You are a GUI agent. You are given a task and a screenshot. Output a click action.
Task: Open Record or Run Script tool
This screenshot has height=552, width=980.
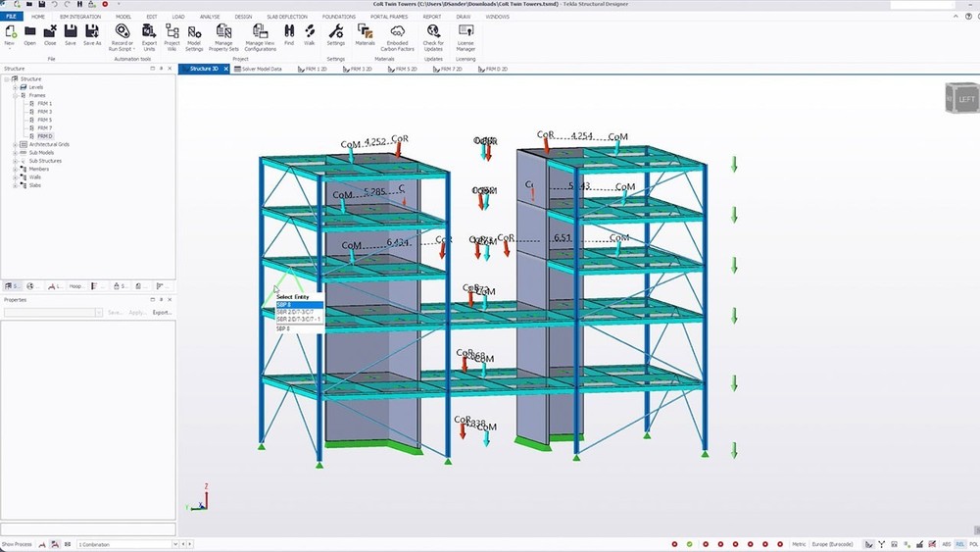[122, 37]
